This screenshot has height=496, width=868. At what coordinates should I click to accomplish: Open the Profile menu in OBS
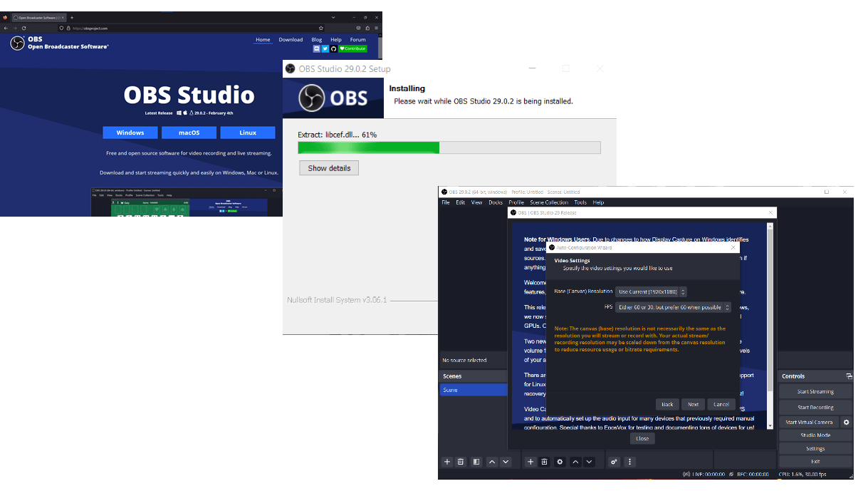516,202
